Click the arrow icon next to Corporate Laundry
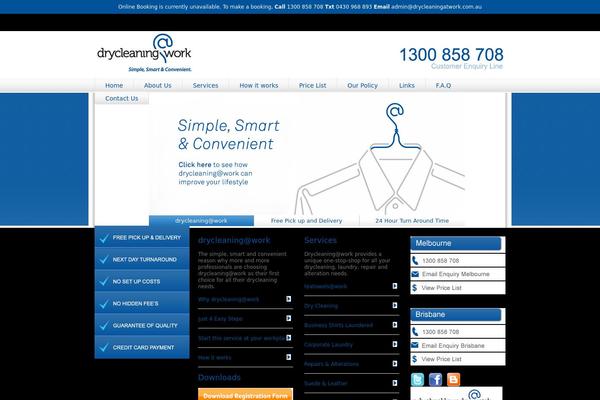 click(395, 344)
